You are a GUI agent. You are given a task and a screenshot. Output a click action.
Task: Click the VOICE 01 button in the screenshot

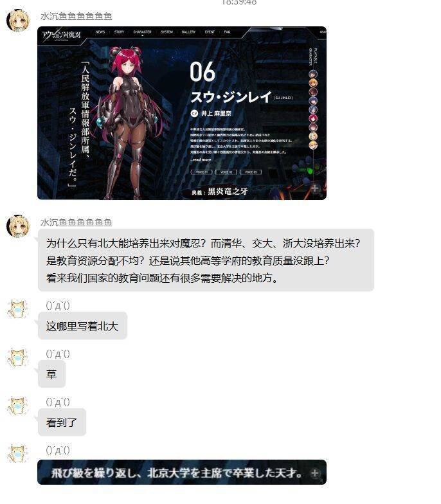[x=202, y=172]
